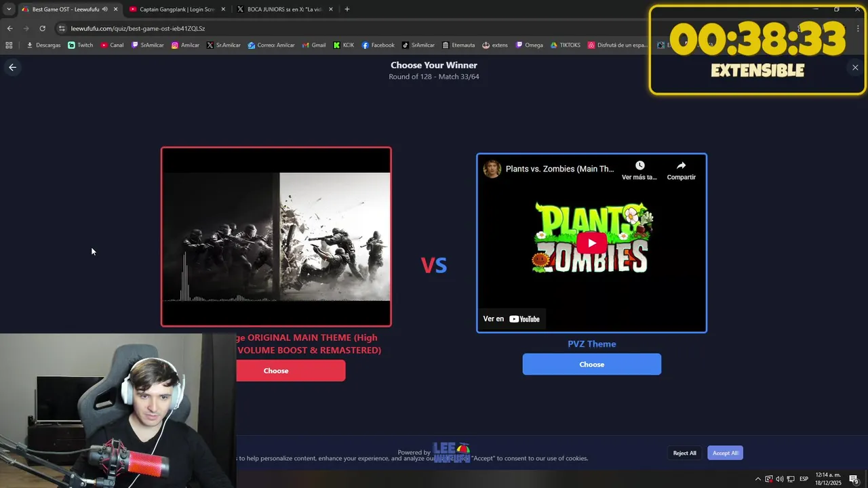Open the SrAmilcar Twitch-icon bookmark
868x488 pixels.
pyautogui.click(x=147, y=45)
